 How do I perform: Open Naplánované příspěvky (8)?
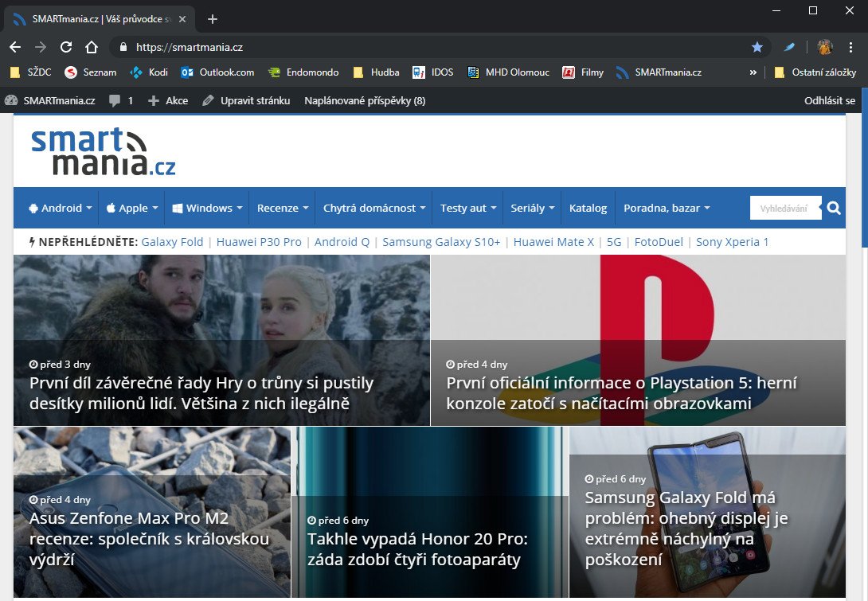tap(365, 101)
